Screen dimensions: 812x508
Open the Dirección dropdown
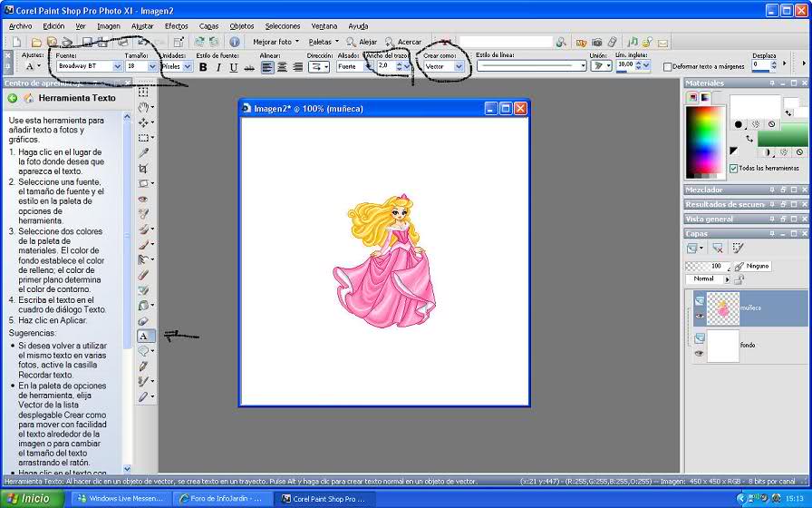319,67
